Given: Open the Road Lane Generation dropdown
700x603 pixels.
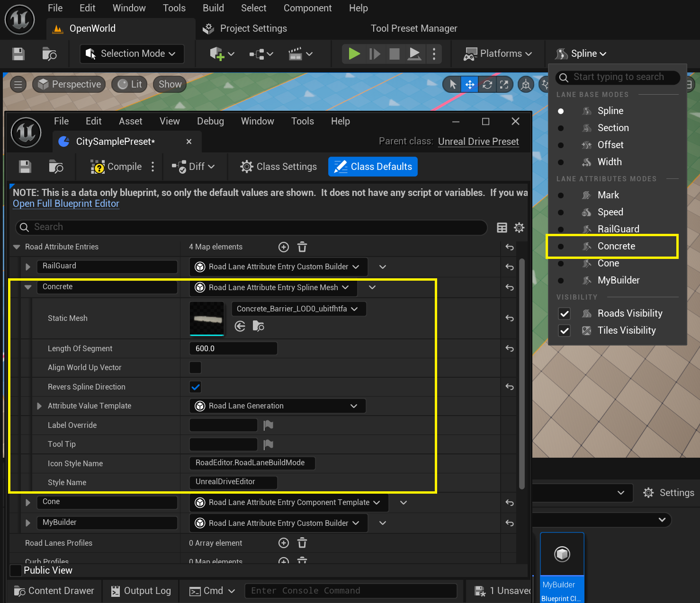Looking at the screenshot, I should [x=278, y=406].
